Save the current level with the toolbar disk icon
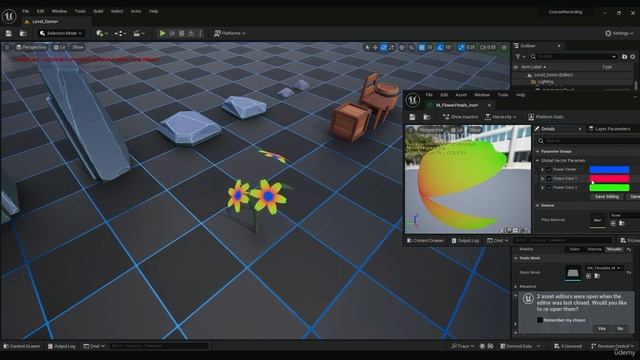 coord(9,33)
